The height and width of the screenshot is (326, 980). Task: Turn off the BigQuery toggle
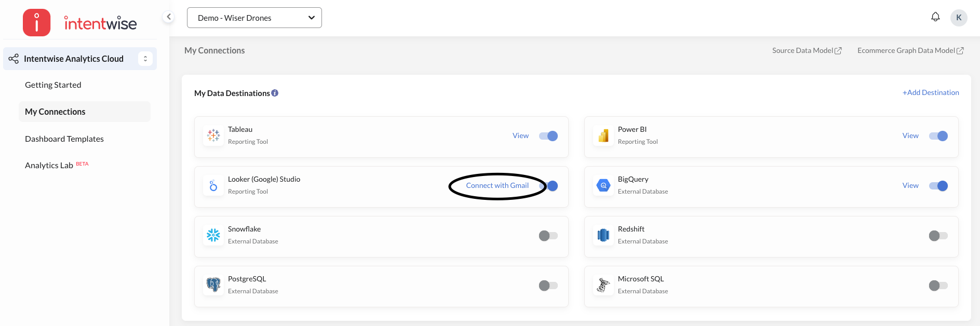pos(938,186)
